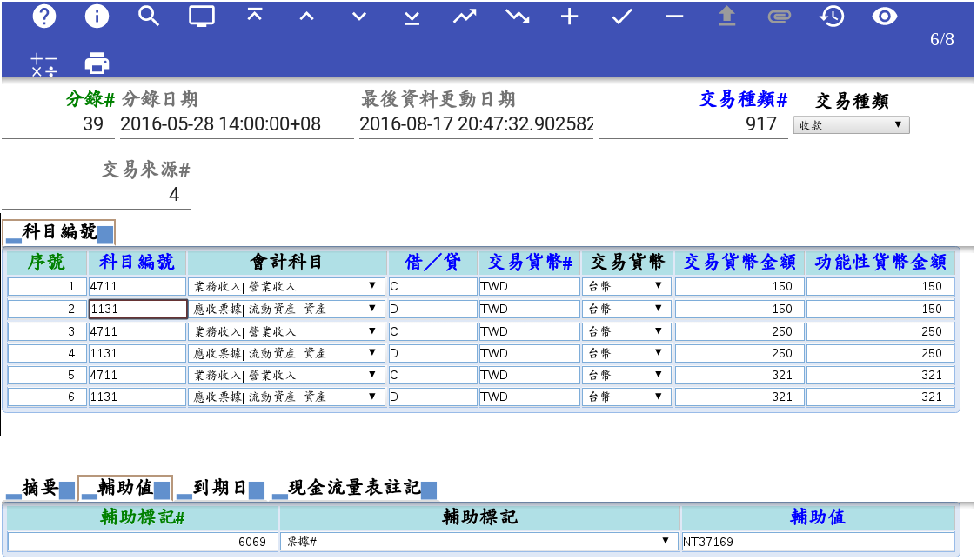Click the printer icon
Image resolution: width=977 pixels, height=560 pixels.
click(97, 63)
